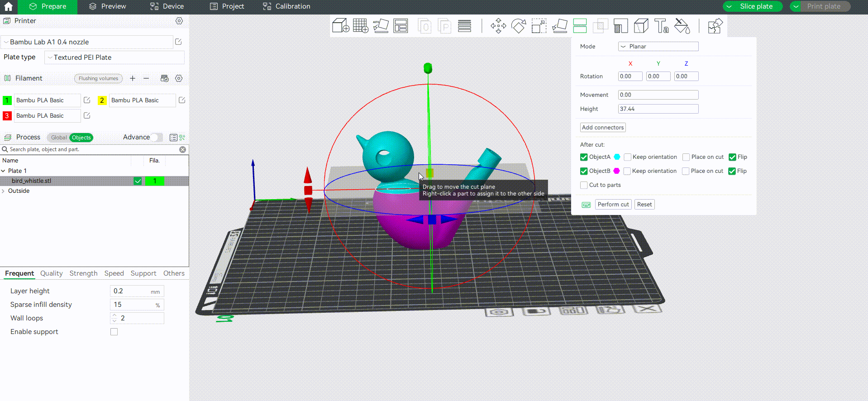Viewport: 868px width, 401px height.
Task: Switch to the Preview tab
Action: coord(108,6)
